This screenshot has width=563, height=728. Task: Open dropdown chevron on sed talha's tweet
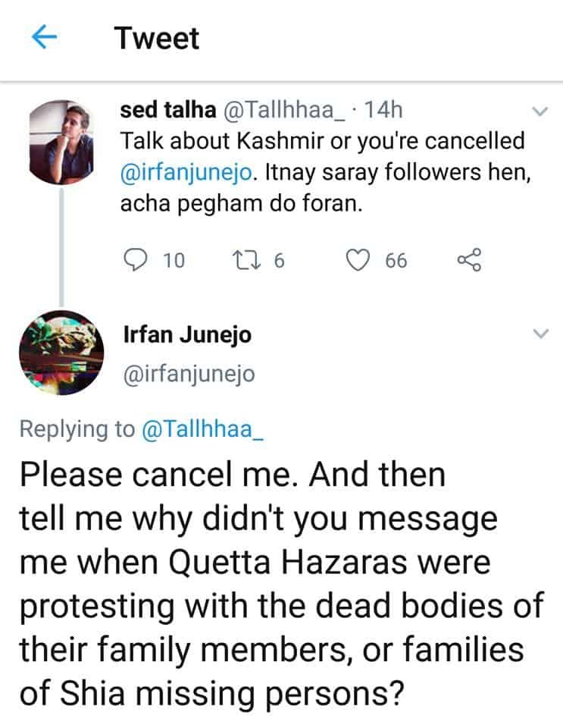pos(540,112)
